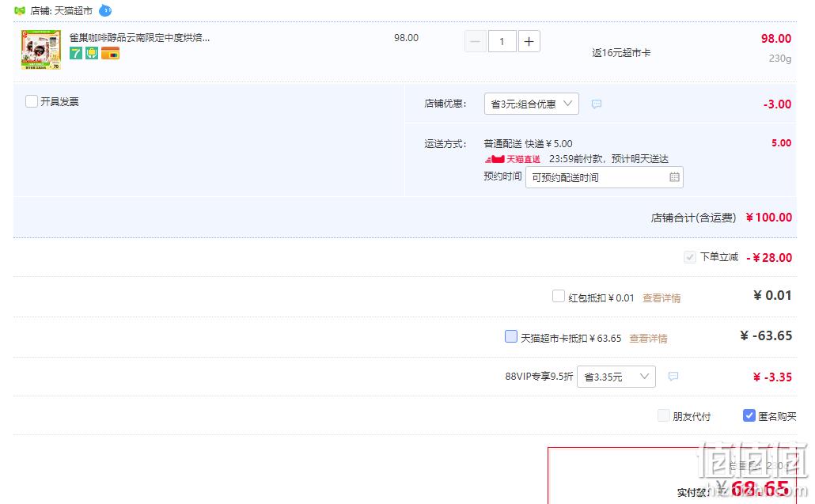Open 查看详情 link for 红包抵扣
Viewport: 815px width, 504px height.
click(661, 297)
